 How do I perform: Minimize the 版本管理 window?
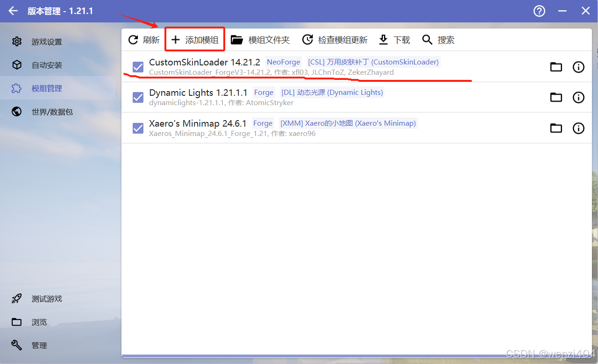[562, 11]
